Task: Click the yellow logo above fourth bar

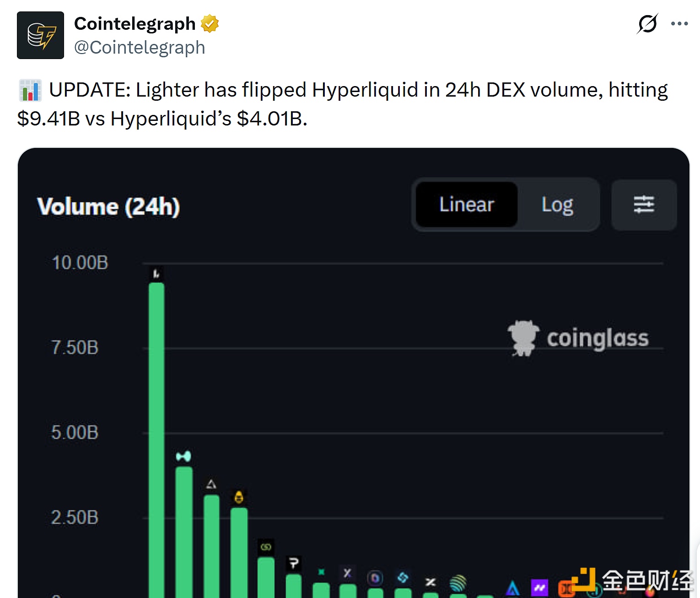Action: pos(239,497)
